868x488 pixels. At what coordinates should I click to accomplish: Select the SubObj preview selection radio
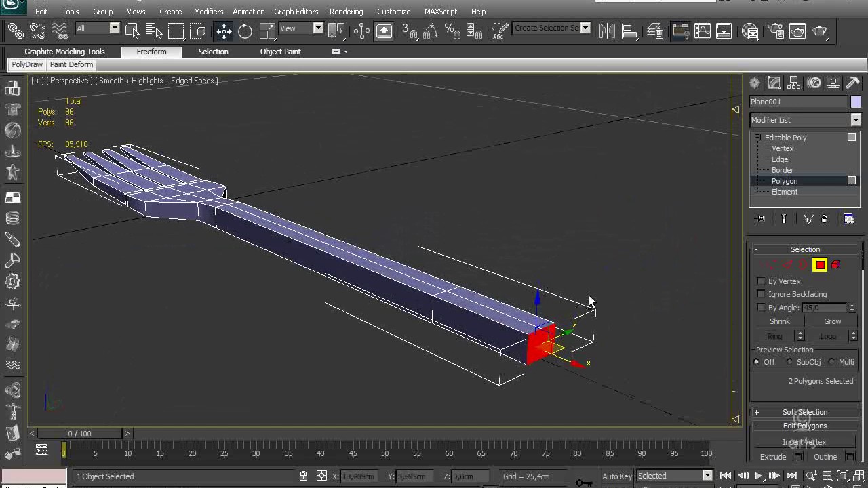tap(789, 362)
